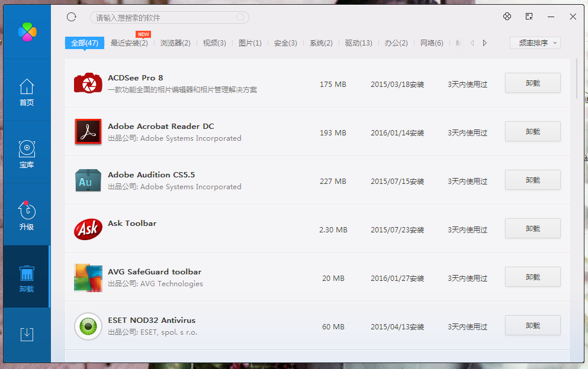Switch to the 最近安装(2) tab
This screenshot has width=588, height=369.
(129, 43)
